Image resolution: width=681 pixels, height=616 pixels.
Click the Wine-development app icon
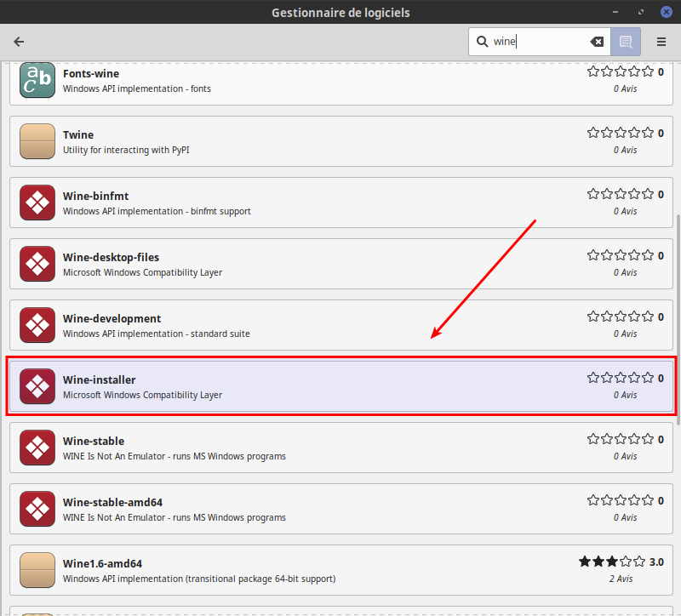click(x=37, y=325)
